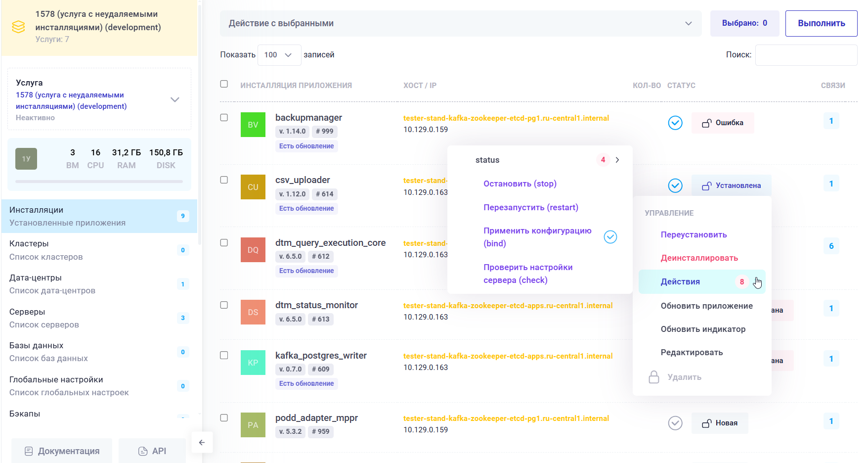Open the Документация button
The height and width of the screenshot is (463, 868).
click(x=62, y=451)
